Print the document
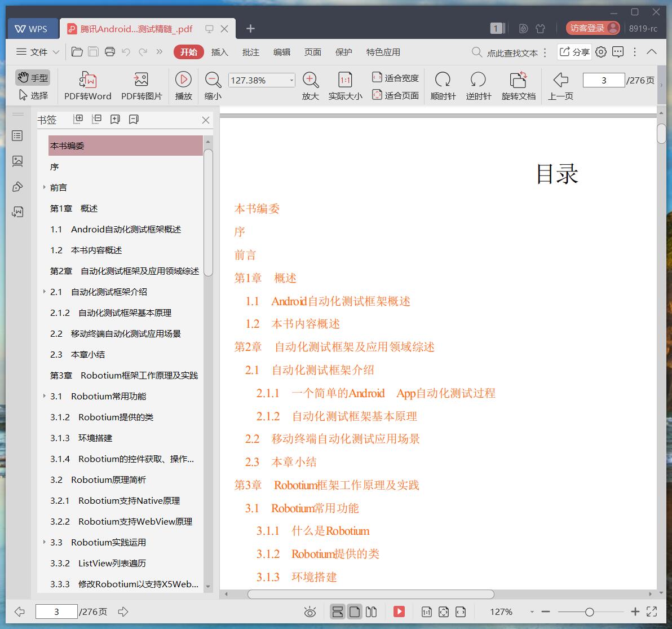Viewport: 672px width, 629px height. [110, 52]
